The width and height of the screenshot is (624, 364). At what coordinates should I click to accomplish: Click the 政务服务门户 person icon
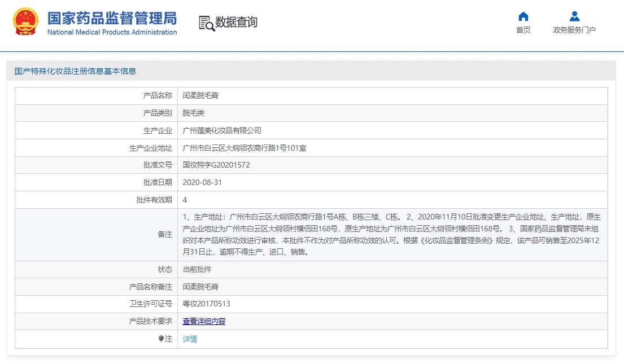pos(574,16)
